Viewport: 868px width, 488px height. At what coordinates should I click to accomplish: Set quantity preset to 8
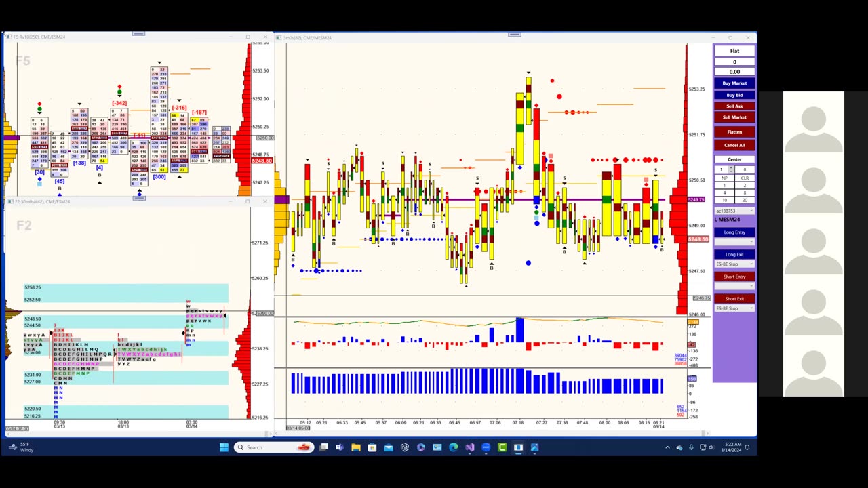(745, 192)
